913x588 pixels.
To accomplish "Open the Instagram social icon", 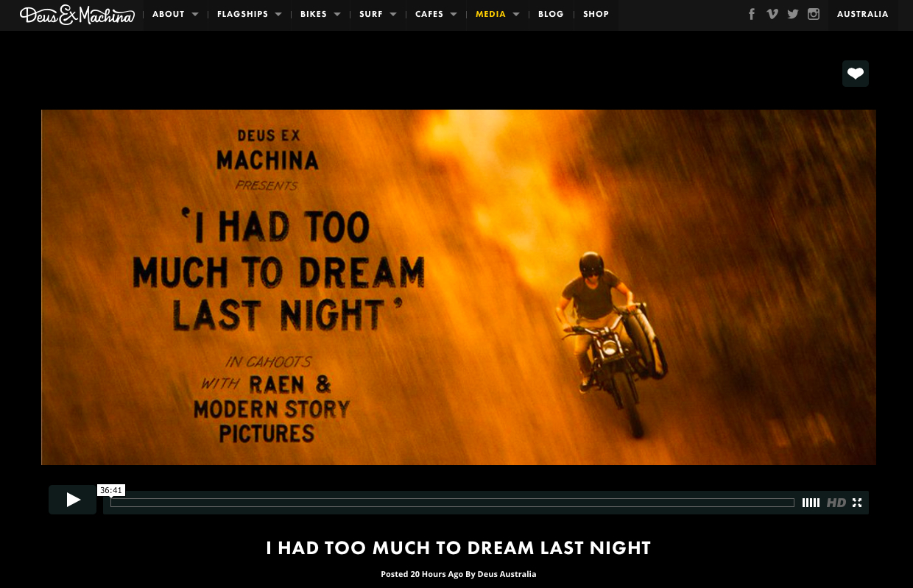I will [814, 14].
